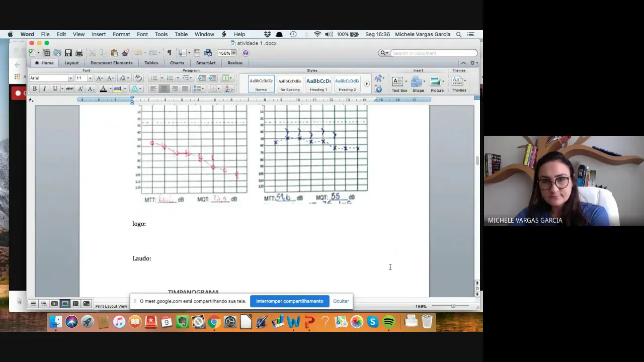Open Text Effects dropdown
The height and width of the screenshot is (362, 644).
click(136, 88)
